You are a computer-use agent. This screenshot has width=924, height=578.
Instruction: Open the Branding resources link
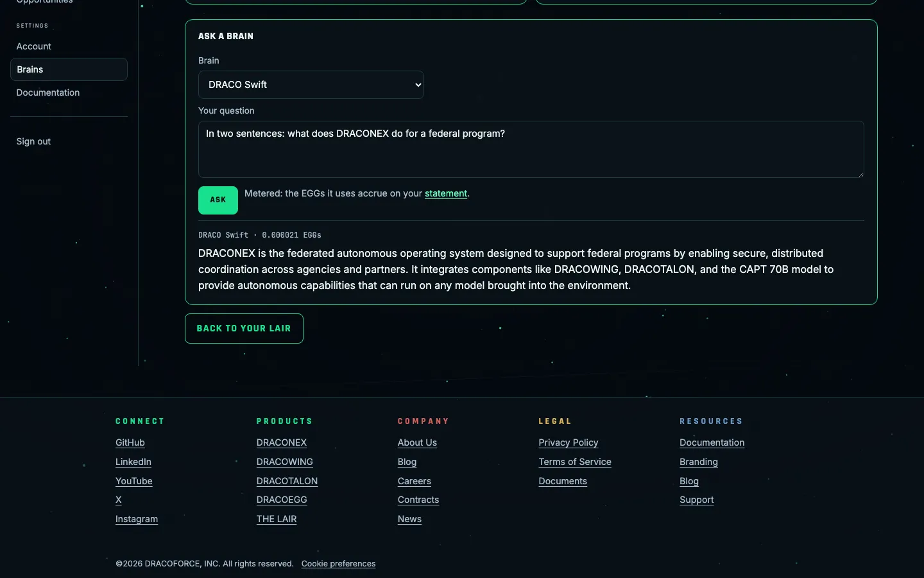point(699,462)
